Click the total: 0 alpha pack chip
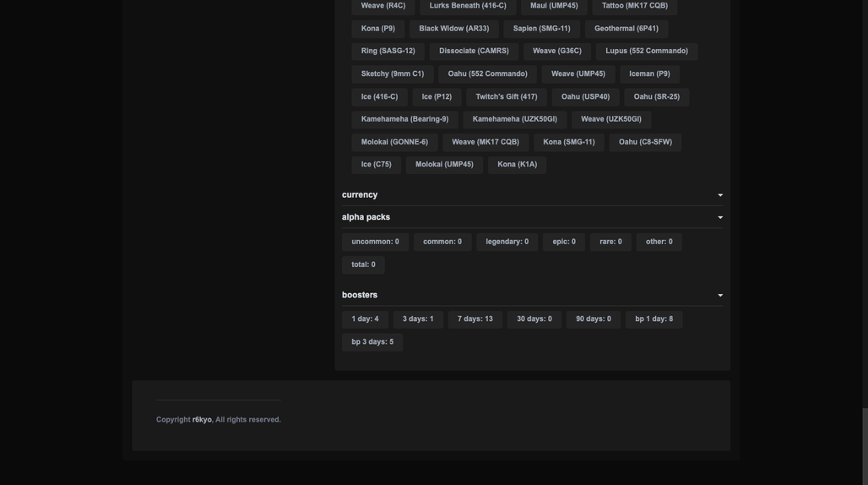The height and width of the screenshot is (485, 868). pos(363,264)
